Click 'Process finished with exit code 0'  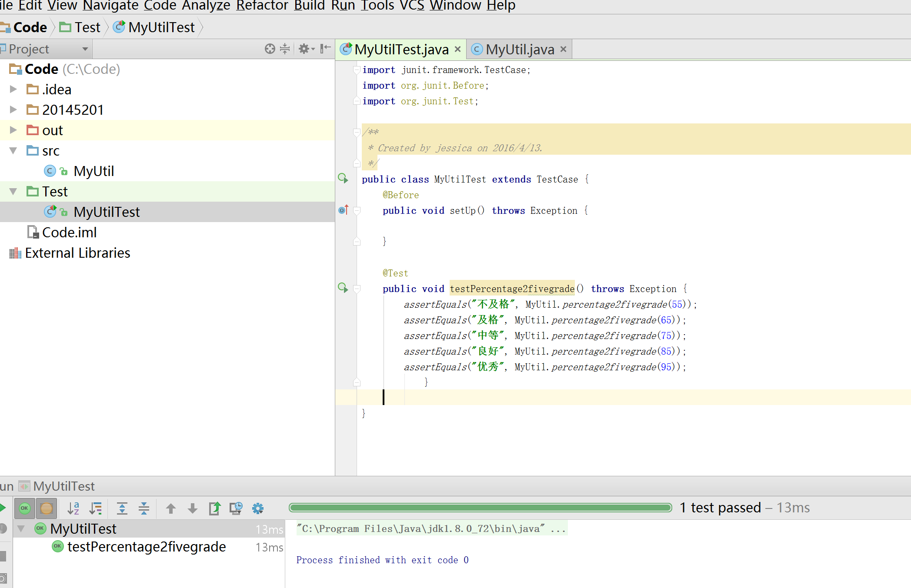coord(382,560)
